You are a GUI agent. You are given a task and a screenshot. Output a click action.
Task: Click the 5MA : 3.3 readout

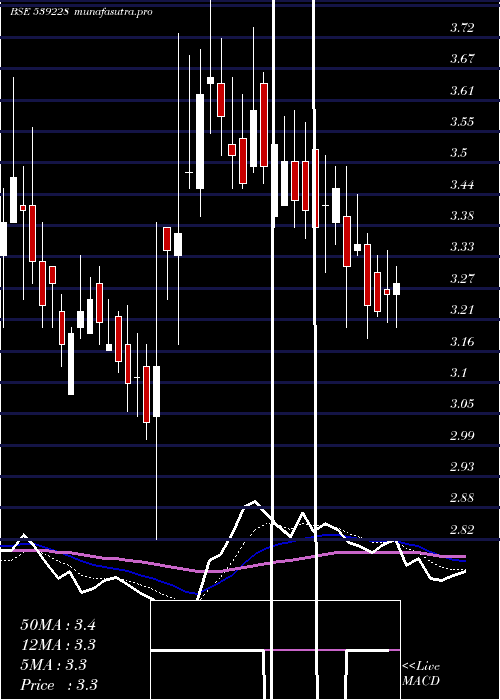(54, 665)
